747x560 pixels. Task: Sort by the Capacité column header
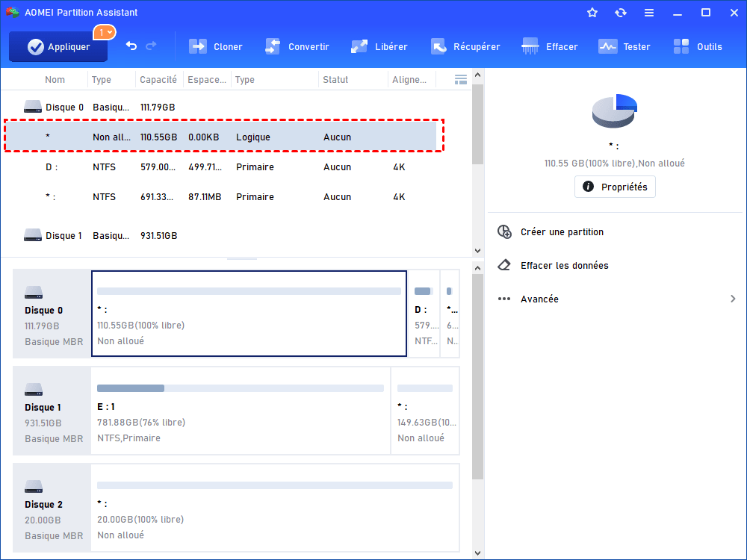158,80
